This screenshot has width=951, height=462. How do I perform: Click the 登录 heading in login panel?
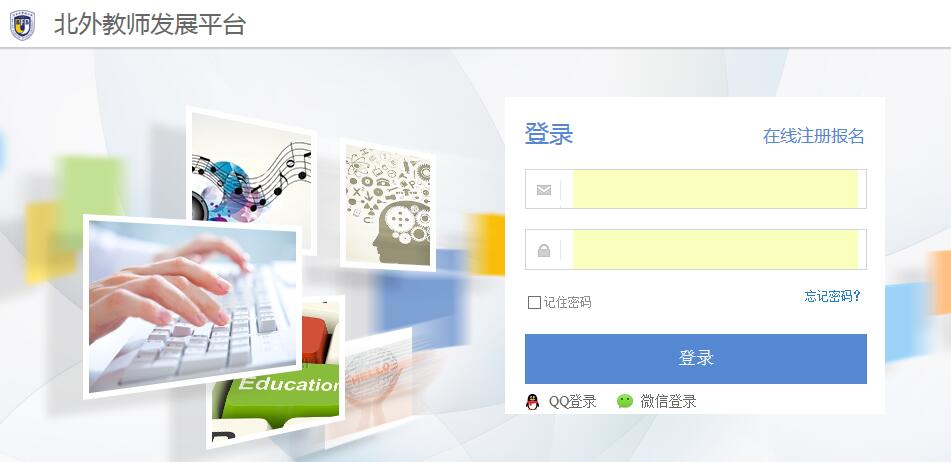pyautogui.click(x=549, y=134)
